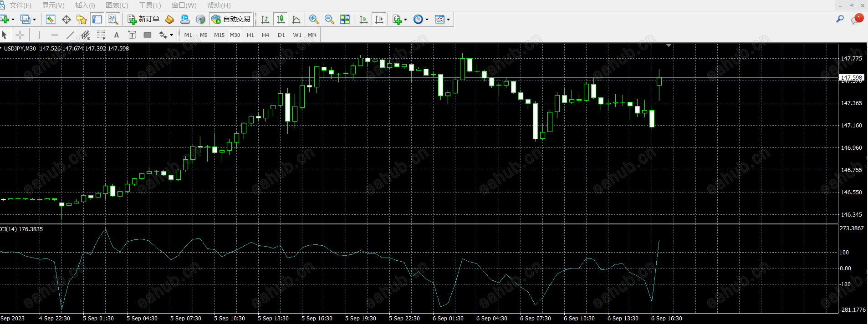868x324 pixels.
Task: Toggle the chart auto scroll icon
Action: (363, 19)
